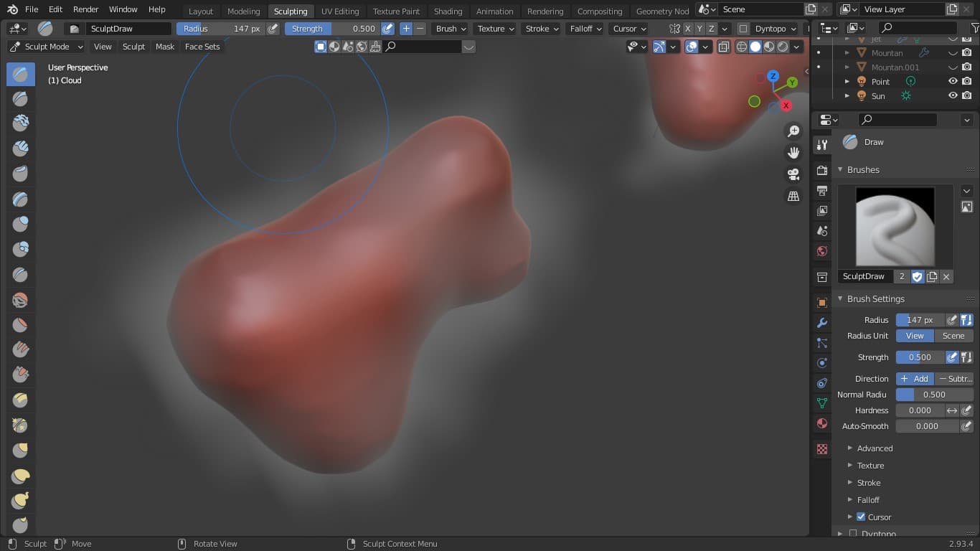Image resolution: width=980 pixels, height=551 pixels.
Task: Adjust the Strength slider in header
Action: [x=332, y=29]
